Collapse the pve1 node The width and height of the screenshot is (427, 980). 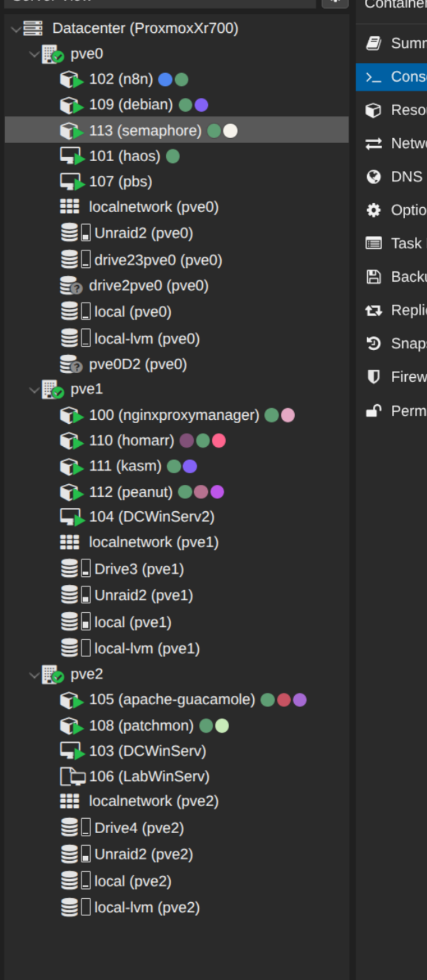[34, 390]
